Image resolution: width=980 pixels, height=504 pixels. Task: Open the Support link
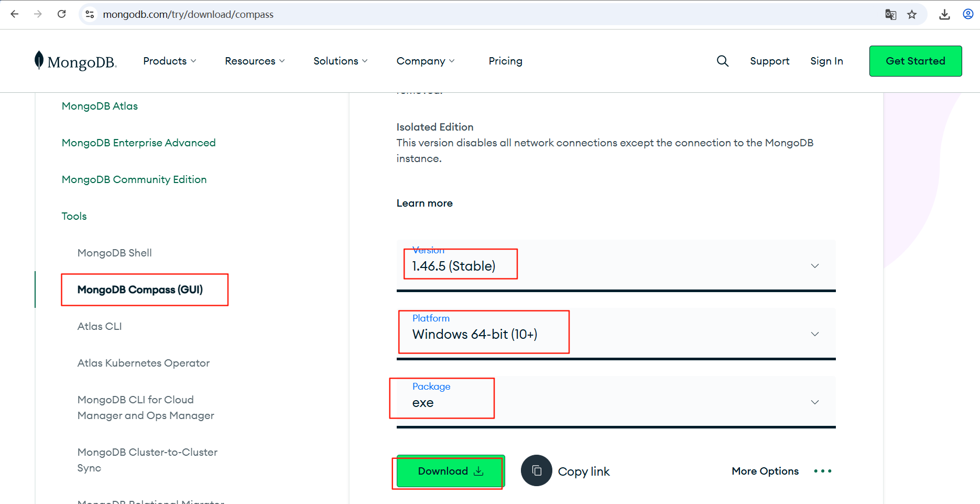click(769, 61)
